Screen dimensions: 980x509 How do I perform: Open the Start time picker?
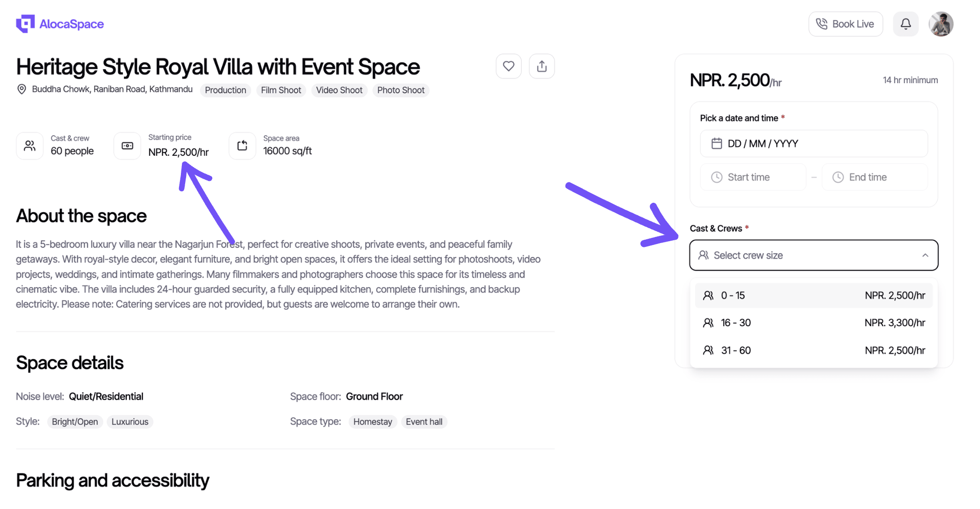tap(753, 177)
